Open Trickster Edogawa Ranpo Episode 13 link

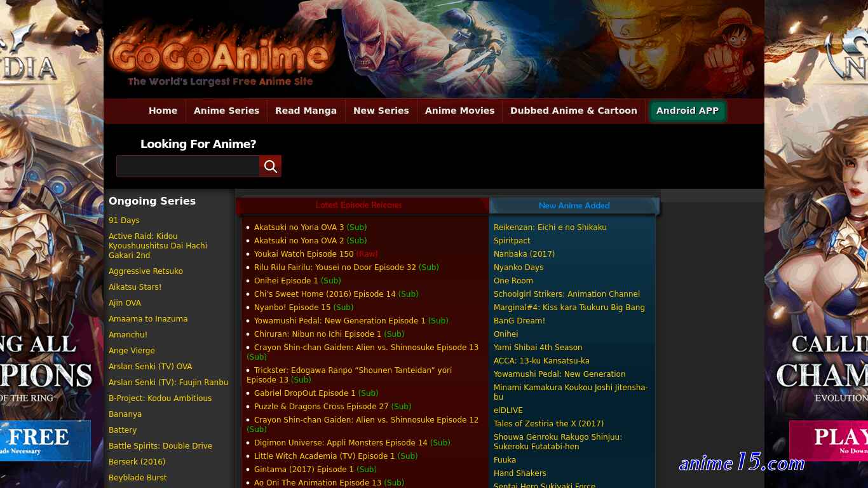349,375
